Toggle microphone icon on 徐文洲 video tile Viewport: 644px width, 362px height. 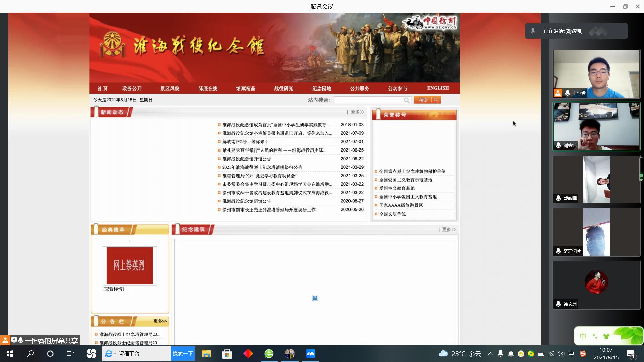(x=558, y=304)
